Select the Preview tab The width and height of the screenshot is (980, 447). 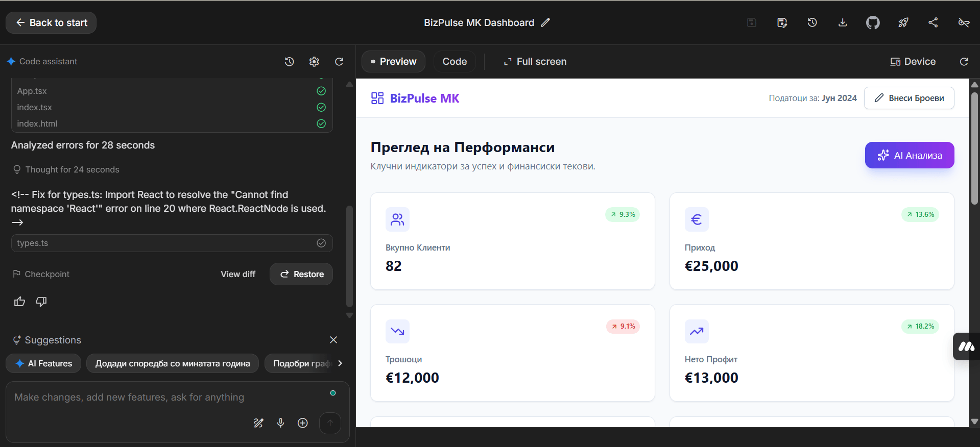(393, 62)
